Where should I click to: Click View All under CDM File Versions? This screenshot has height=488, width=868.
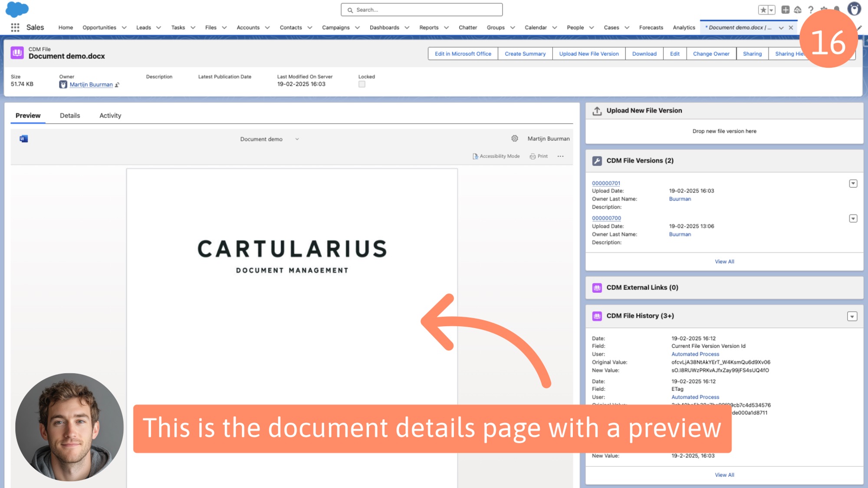[x=724, y=262]
